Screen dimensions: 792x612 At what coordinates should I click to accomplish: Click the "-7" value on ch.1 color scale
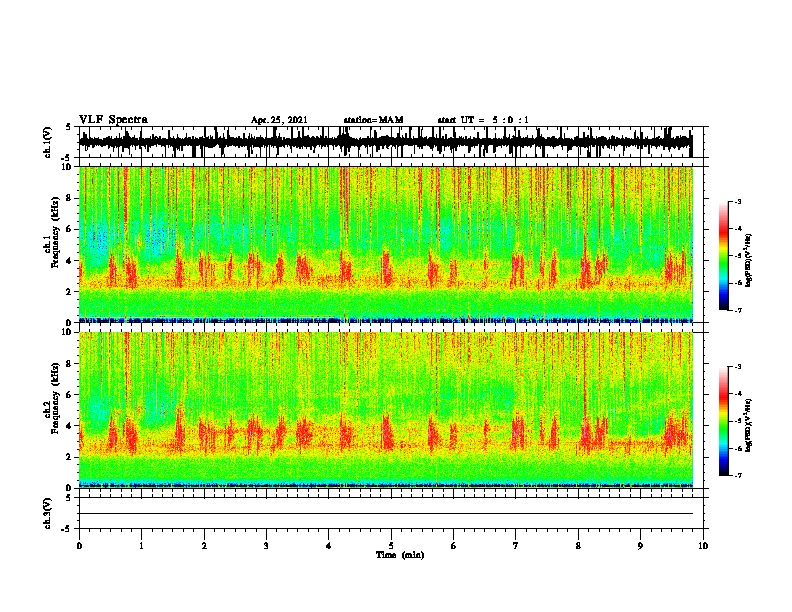pos(738,310)
